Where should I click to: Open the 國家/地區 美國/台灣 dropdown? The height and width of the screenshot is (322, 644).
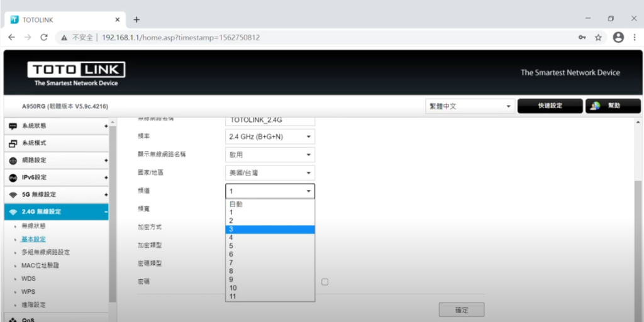tap(270, 173)
